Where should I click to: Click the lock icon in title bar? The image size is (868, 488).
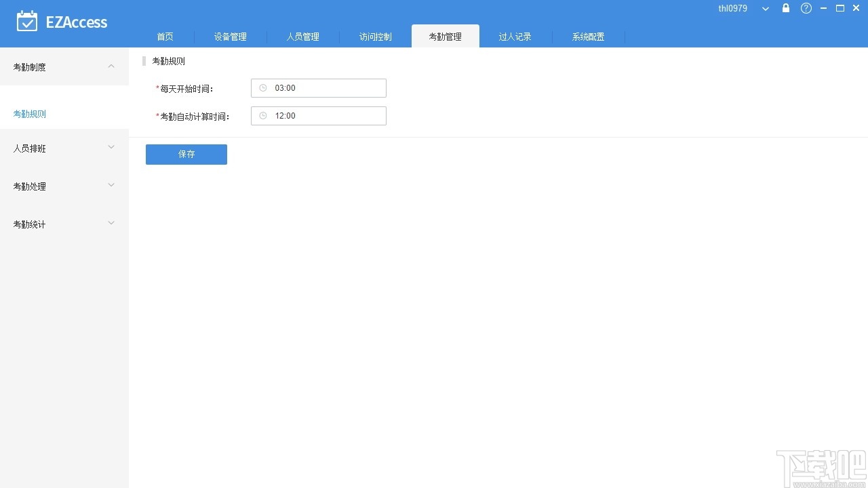[x=785, y=8]
